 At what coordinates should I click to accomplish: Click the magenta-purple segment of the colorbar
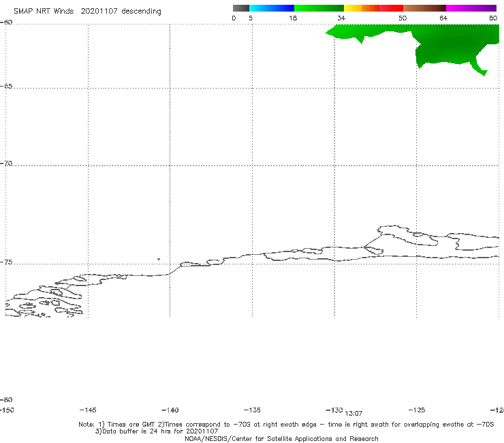click(471, 8)
